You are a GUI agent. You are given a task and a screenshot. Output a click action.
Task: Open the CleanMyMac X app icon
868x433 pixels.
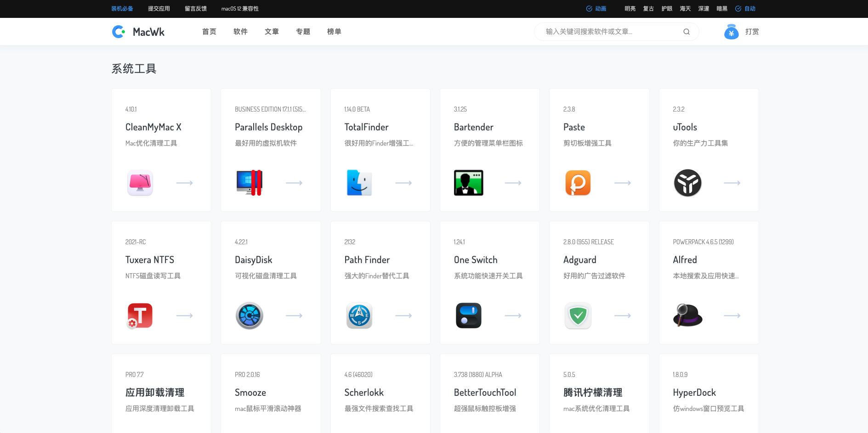[x=140, y=183]
